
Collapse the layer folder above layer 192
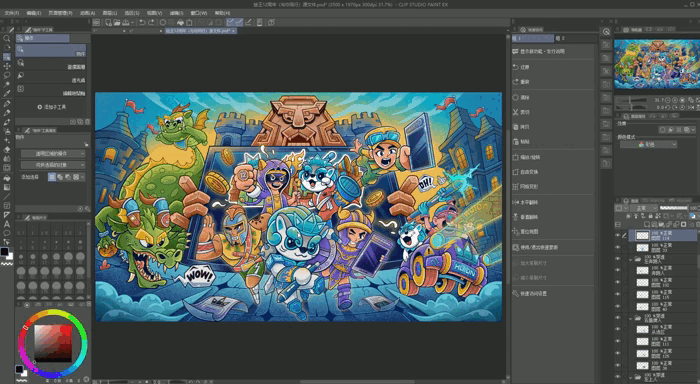pos(631,259)
